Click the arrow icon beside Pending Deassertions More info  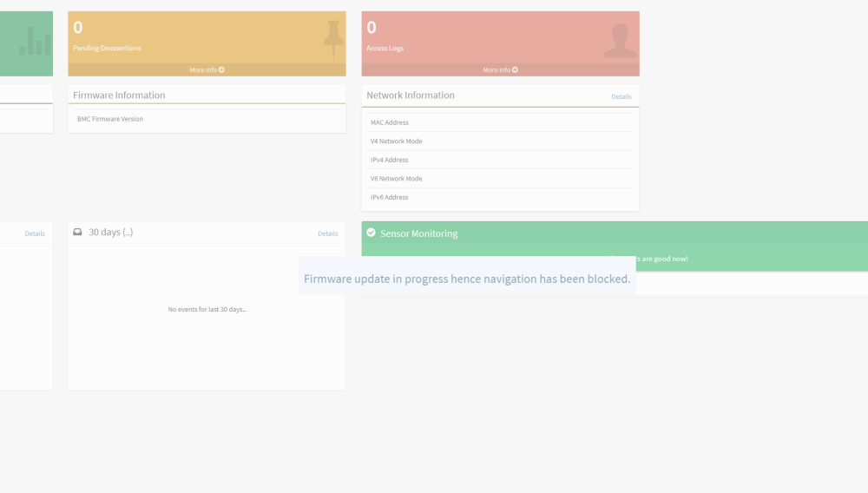(221, 69)
